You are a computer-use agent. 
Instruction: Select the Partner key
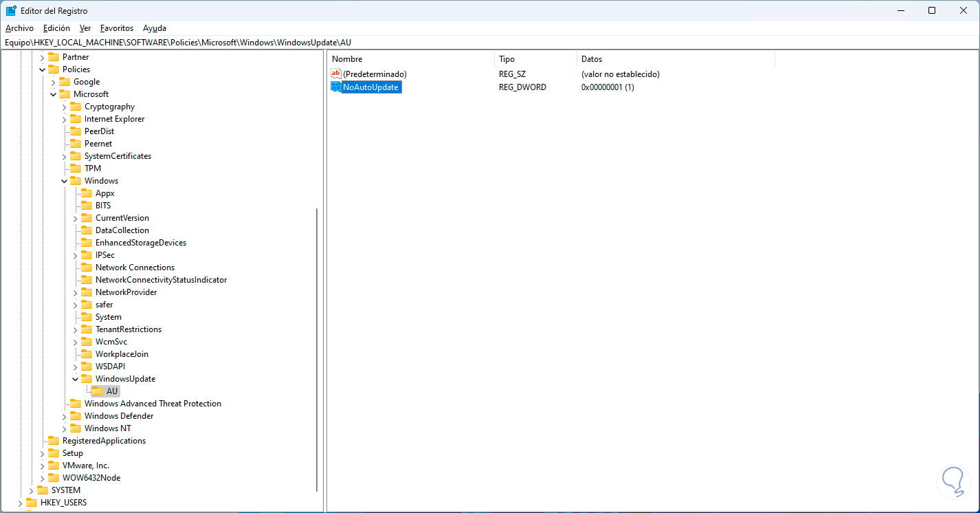coord(76,57)
